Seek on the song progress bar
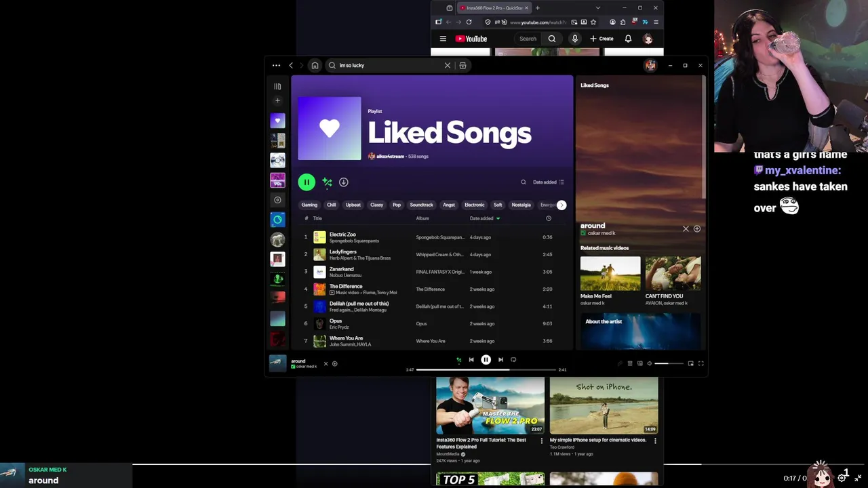Screen dimensions: 868x488 tap(486, 369)
